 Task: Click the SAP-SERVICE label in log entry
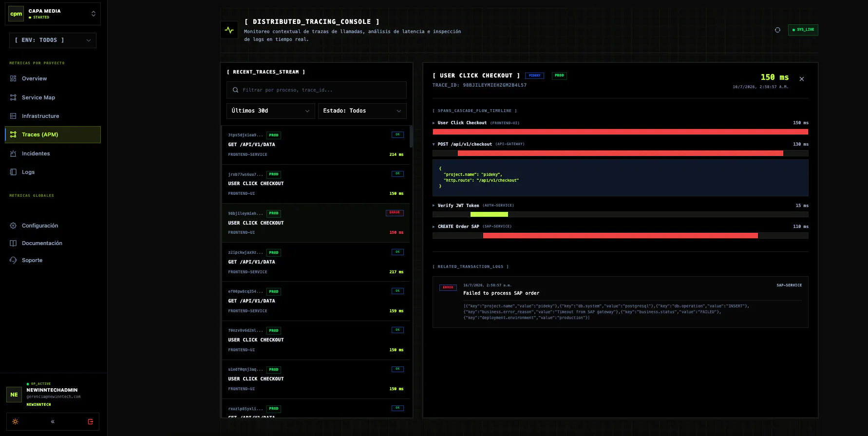pos(789,285)
